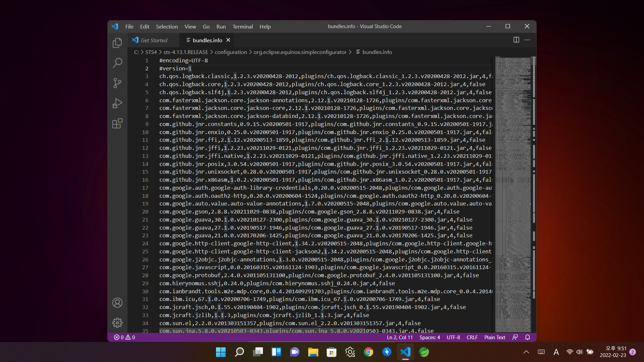The image size is (644, 362).
Task: Open Run and Debug view
Action: click(x=117, y=103)
